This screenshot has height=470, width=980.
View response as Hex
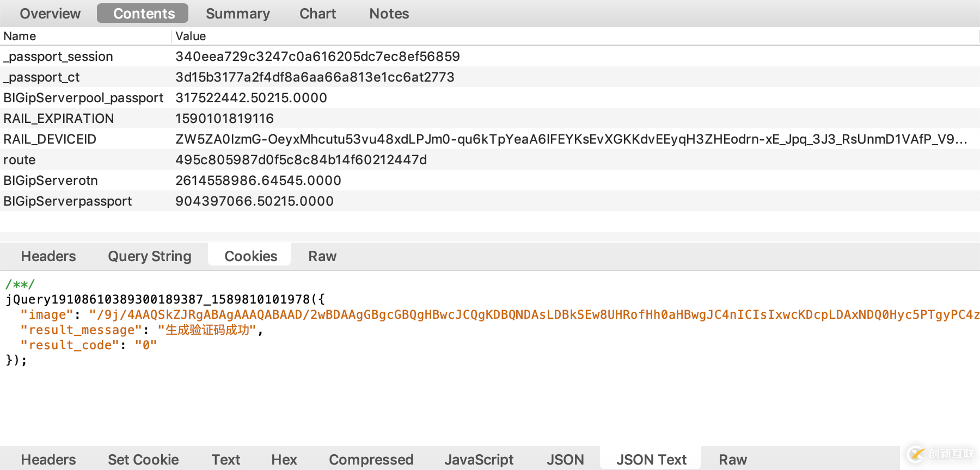click(284, 460)
